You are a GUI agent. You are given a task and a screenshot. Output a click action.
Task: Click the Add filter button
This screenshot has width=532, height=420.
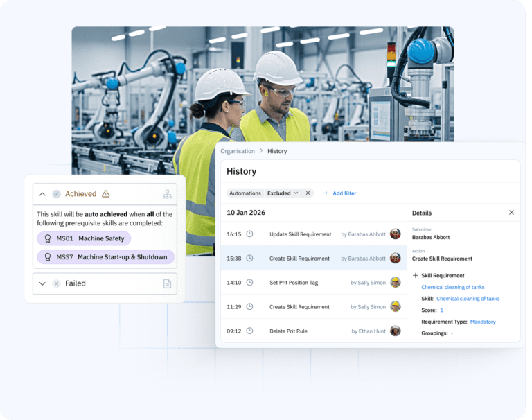click(x=339, y=193)
